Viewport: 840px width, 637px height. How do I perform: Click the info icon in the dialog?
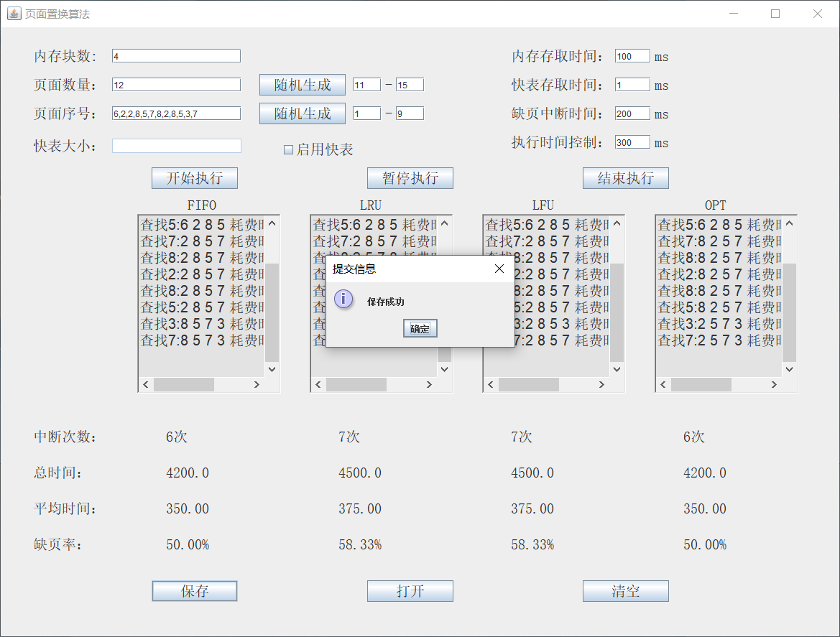(343, 299)
